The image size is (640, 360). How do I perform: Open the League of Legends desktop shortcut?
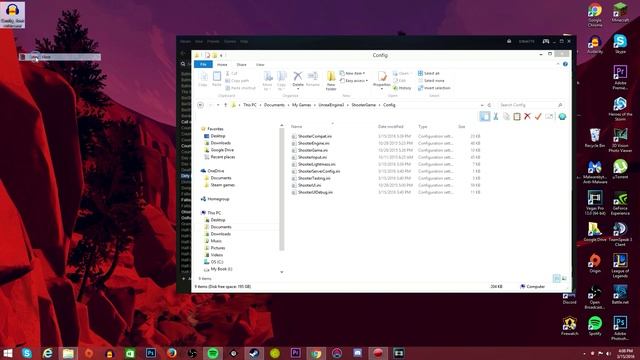click(x=620, y=266)
